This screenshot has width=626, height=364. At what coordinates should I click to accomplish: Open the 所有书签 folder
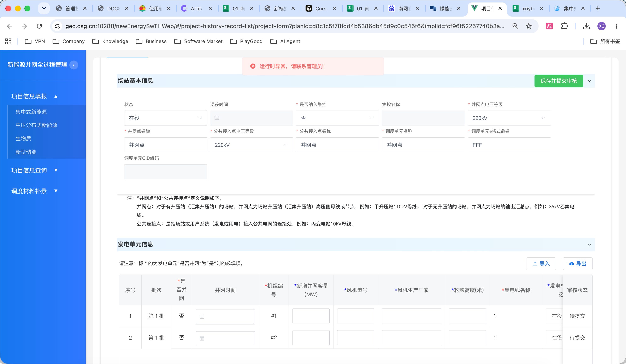[x=605, y=41]
